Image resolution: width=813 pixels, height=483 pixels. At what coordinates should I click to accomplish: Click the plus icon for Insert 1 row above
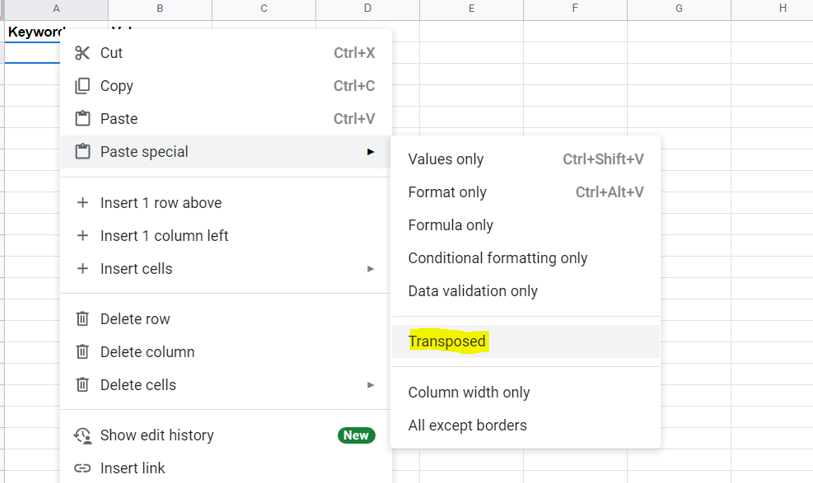[x=83, y=203]
